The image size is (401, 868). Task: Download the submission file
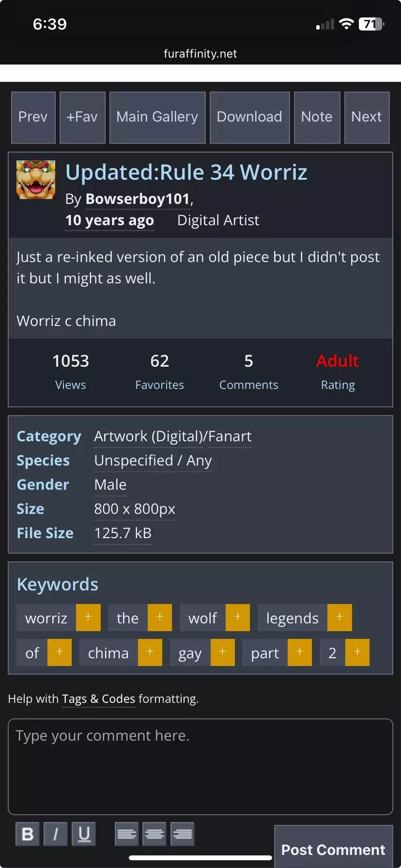[x=249, y=117]
